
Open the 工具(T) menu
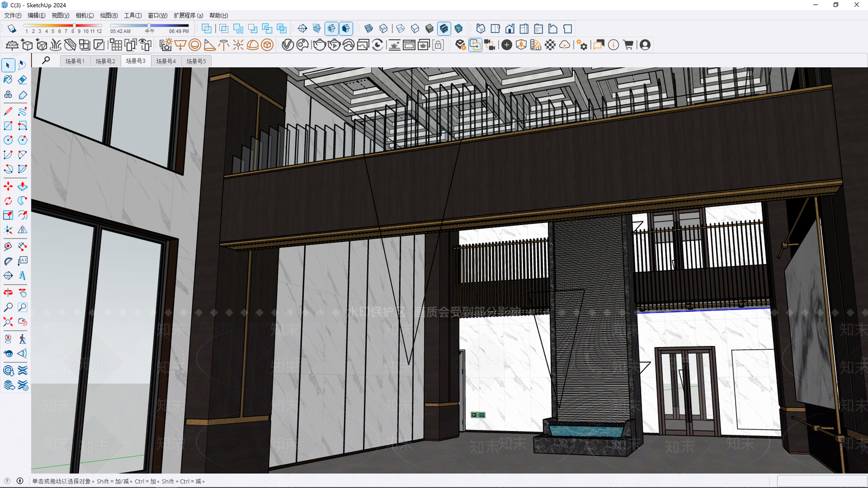[x=133, y=15]
